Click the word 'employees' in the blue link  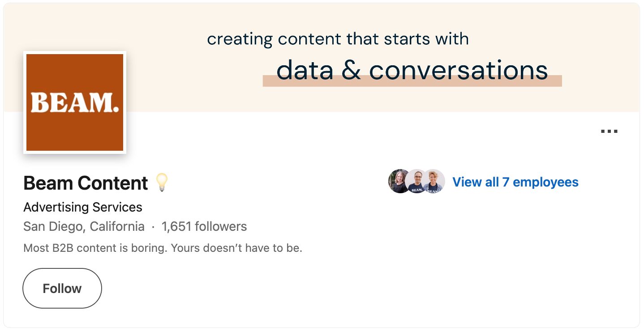pyautogui.click(x=545, y=182)
